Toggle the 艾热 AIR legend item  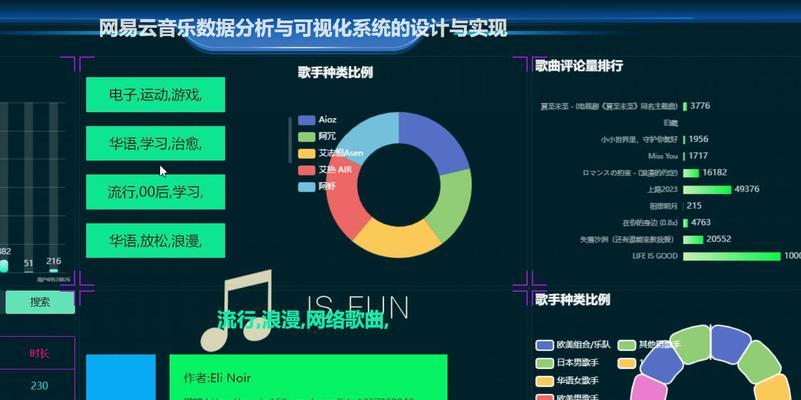pyautogui.click(x=325, y=170)
